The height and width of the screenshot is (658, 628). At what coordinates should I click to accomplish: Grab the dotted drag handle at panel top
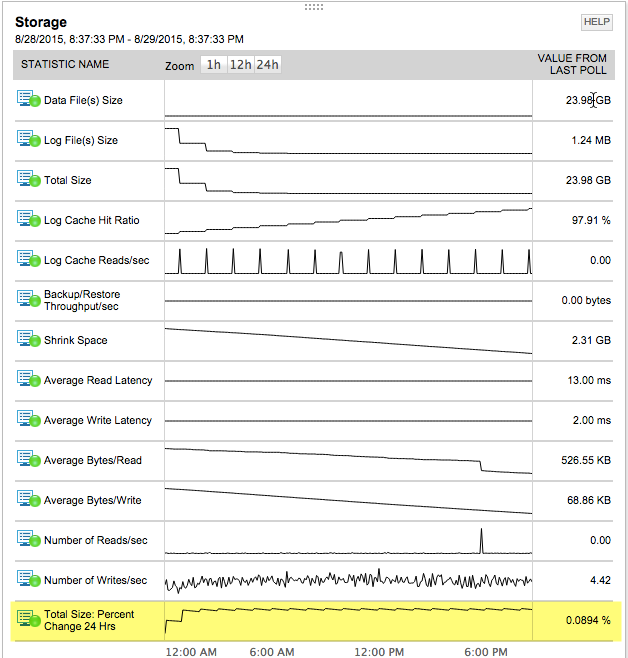[314, 7]
